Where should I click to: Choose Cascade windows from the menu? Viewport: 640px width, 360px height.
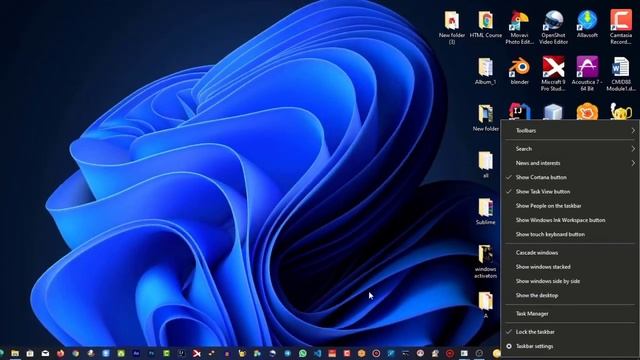570,253
